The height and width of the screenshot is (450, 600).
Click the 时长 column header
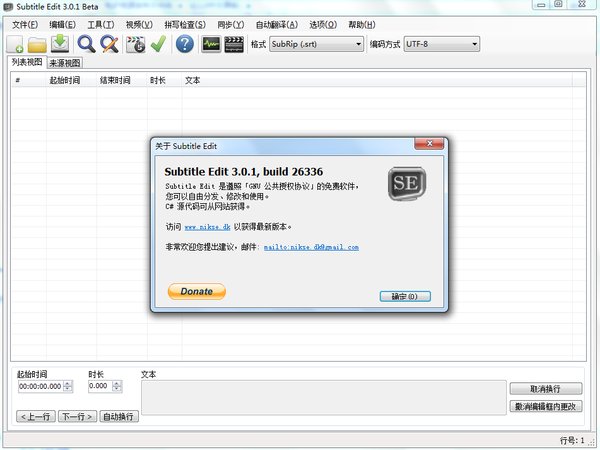tap(165, 80)
